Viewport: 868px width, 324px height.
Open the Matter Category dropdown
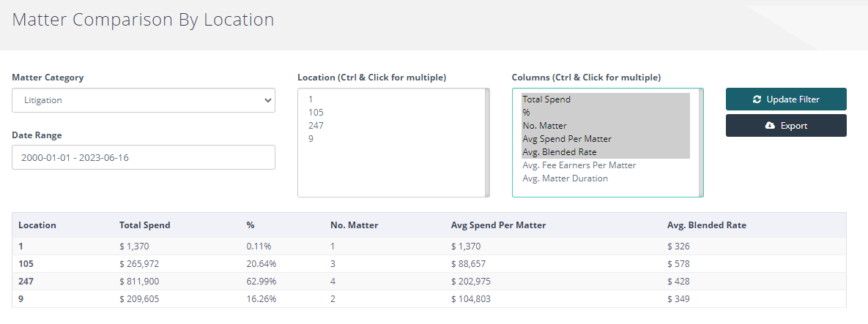[144, 100]
